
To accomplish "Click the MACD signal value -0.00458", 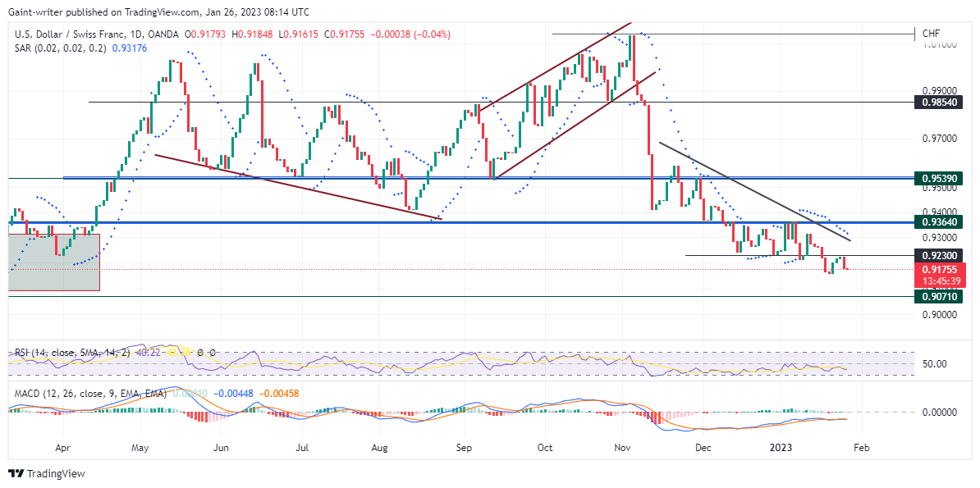I will pos(279,394).
